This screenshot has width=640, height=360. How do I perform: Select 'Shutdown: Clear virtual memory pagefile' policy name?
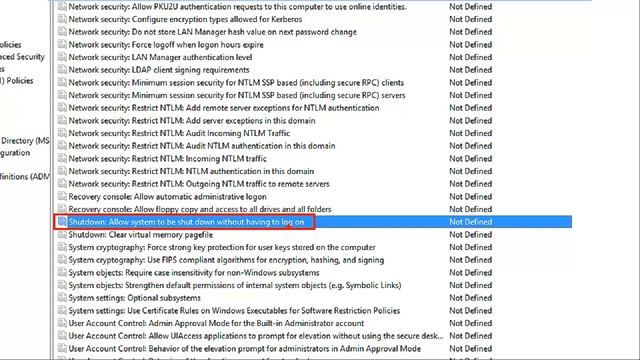point(140,235)
